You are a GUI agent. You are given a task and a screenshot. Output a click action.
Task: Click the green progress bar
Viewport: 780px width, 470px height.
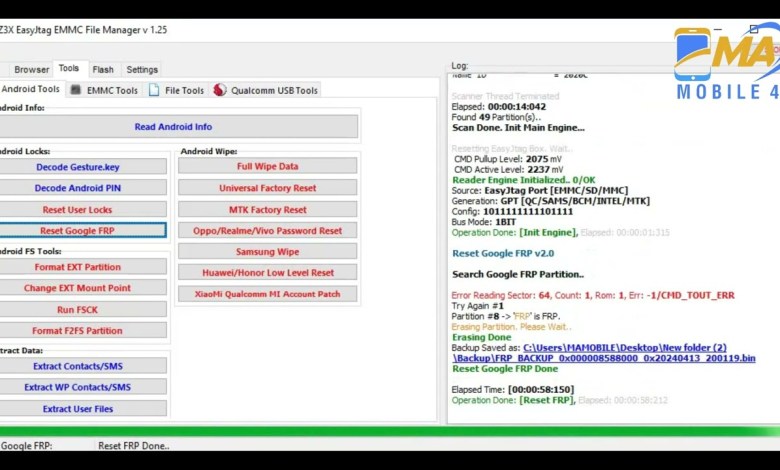coord(390,432)
